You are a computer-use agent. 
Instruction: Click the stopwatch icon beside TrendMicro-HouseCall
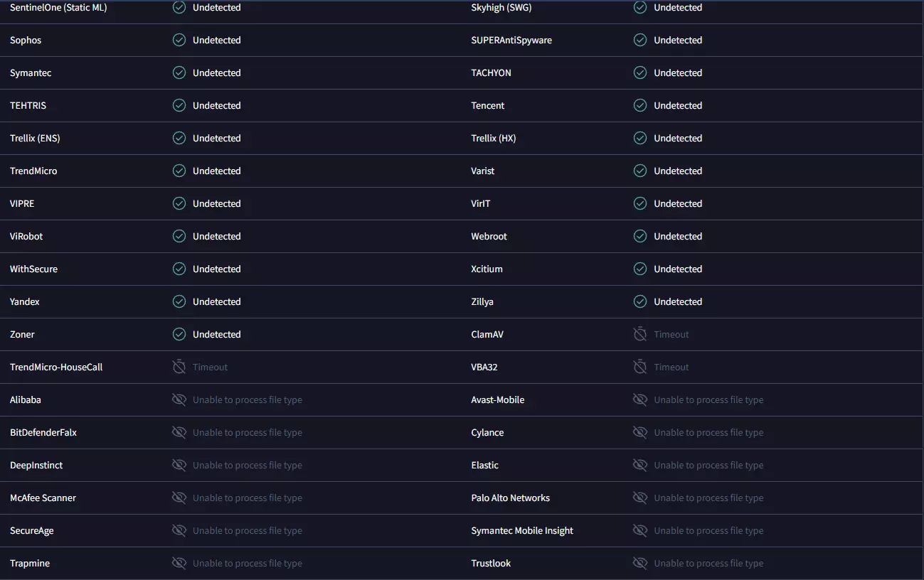point(179,367)
